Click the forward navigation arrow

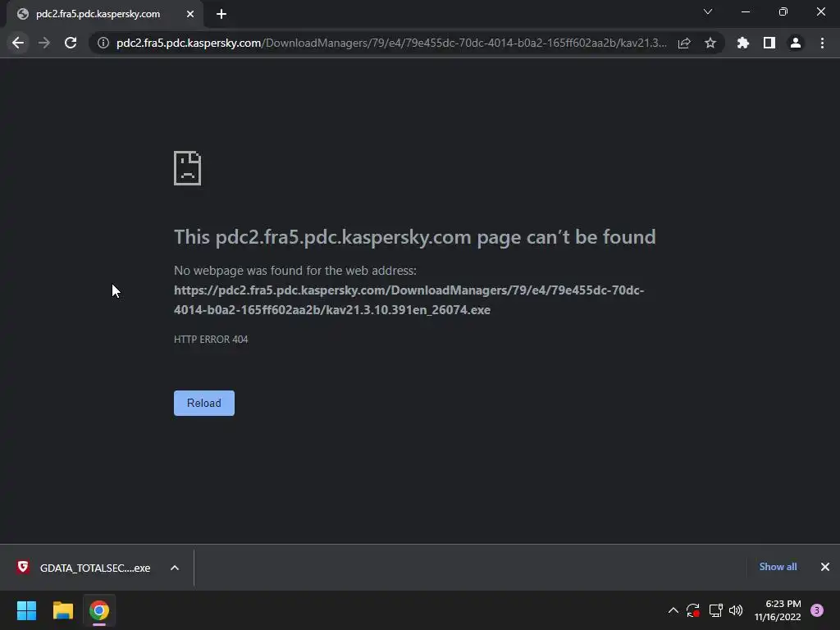(x=44, y=43)
